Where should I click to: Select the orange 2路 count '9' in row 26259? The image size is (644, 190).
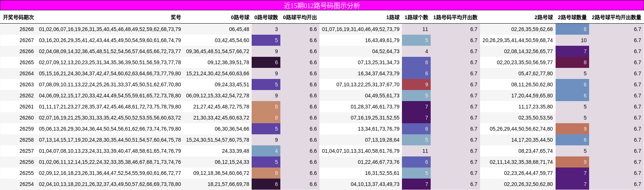(x=572, y=129)
